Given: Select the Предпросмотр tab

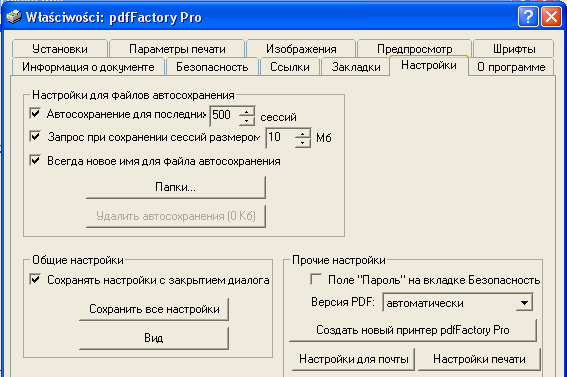Looking at the screenshot, I should pyautogui.click(x=414, y=49).
